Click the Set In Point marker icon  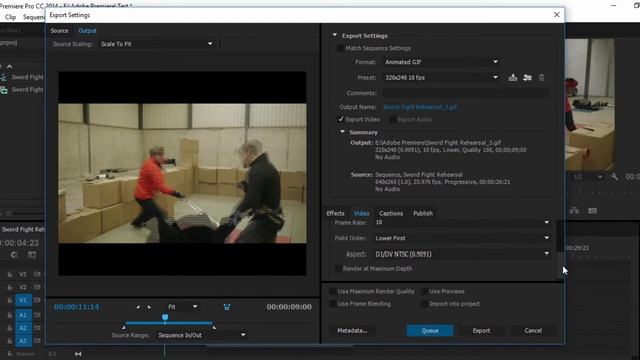pyautogui.click(x=138, y=307)
